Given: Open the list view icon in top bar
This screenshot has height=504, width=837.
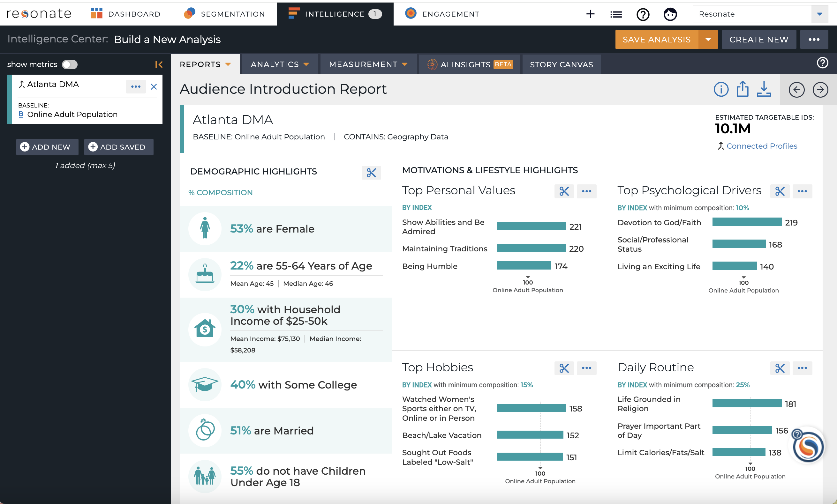Looking at the screenshot, I should [616, 14].
